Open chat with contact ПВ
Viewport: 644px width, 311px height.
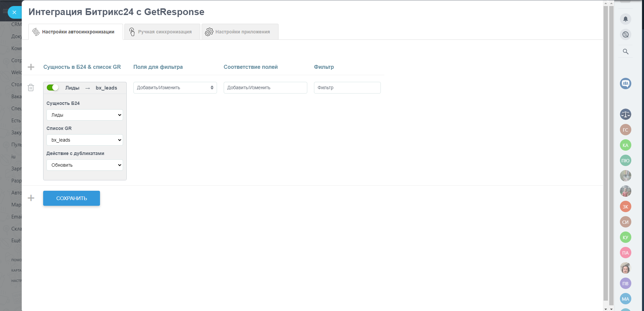coord(626,283)
